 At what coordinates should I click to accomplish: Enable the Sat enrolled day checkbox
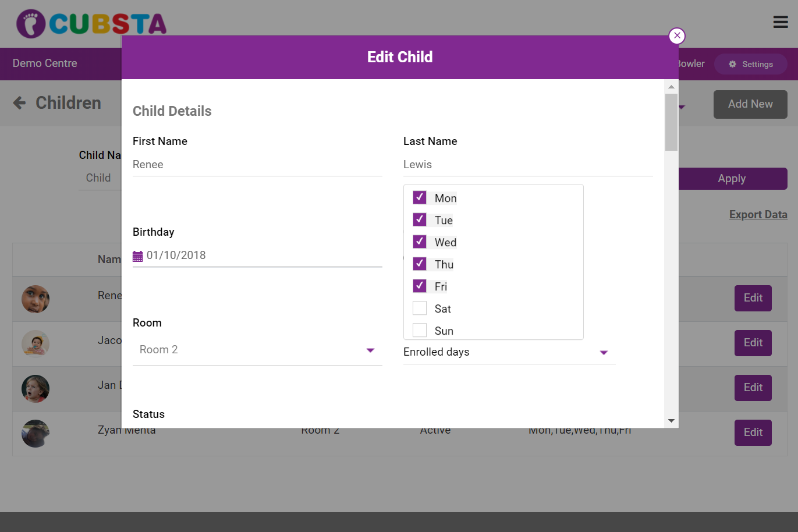420,308
